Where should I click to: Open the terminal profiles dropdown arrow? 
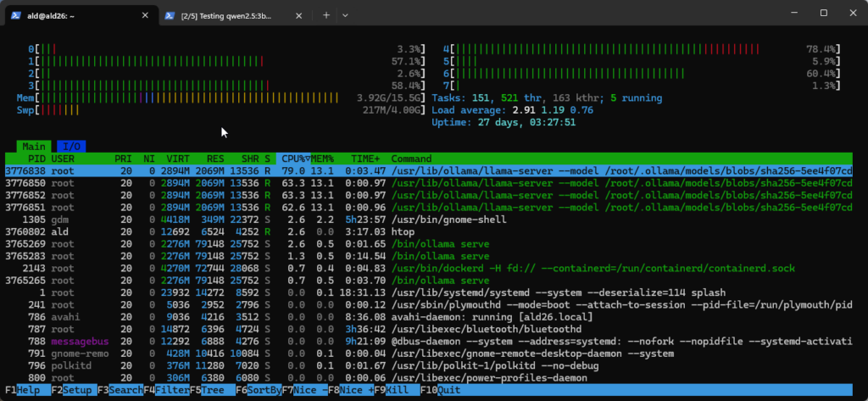coord(345,15)
